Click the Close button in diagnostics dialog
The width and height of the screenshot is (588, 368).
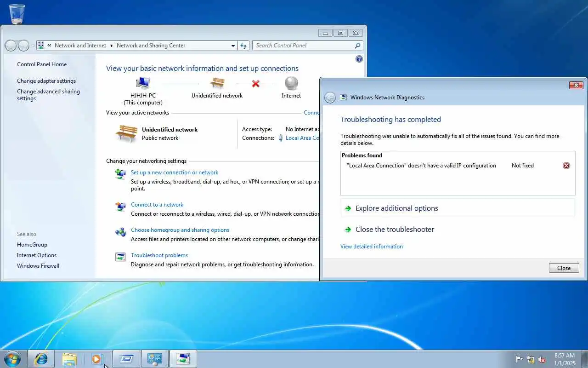[564, 268]
